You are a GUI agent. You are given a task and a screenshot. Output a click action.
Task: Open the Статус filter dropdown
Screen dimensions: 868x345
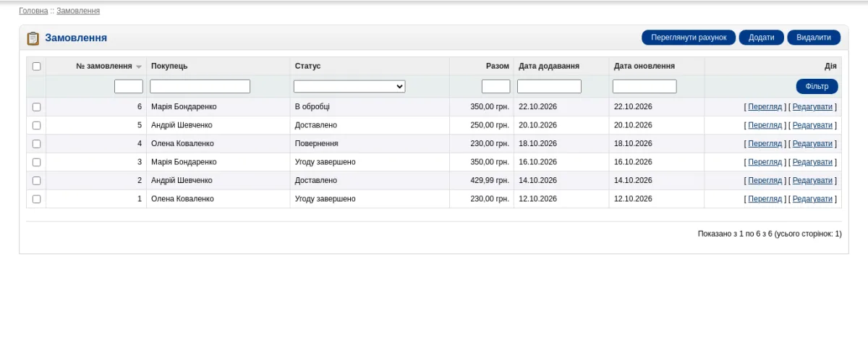349,86
